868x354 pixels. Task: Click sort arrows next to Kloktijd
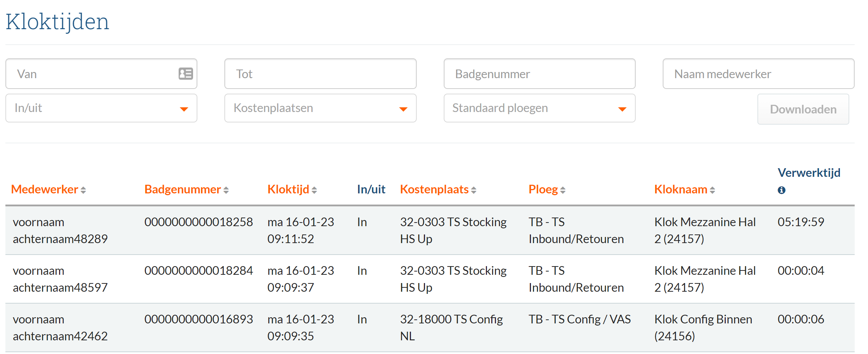[314, 190]
